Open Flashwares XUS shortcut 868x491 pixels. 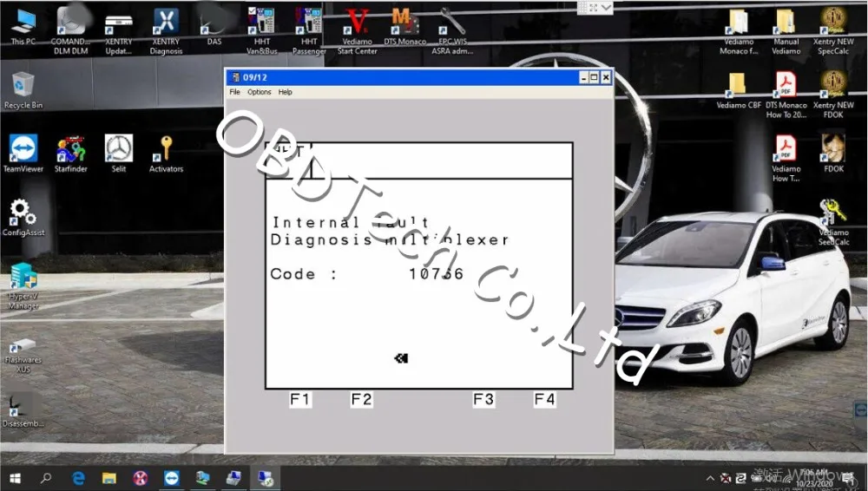pyautogui.click(x=23, y=356)
